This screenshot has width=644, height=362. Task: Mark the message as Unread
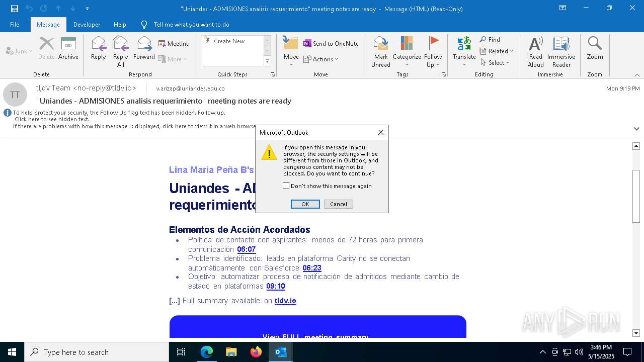pos(381,51)
